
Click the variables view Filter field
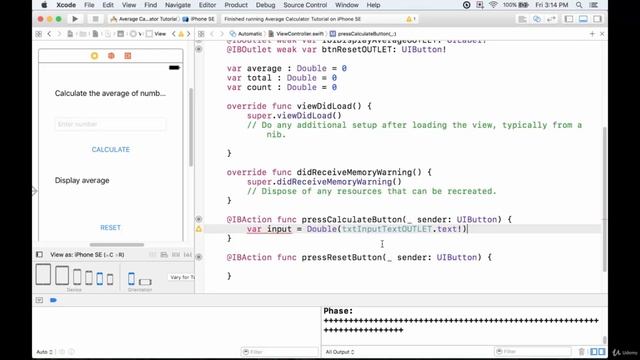pos(280,352)
